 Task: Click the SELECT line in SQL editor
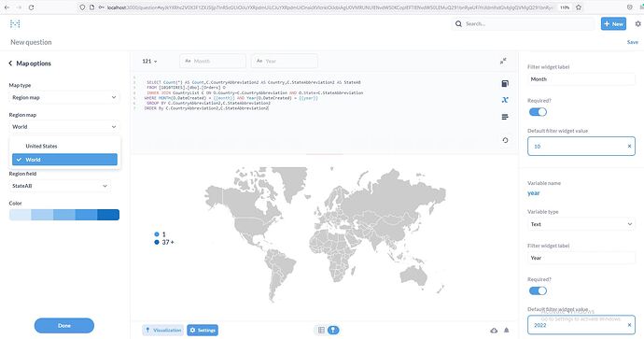coord(254,82)
